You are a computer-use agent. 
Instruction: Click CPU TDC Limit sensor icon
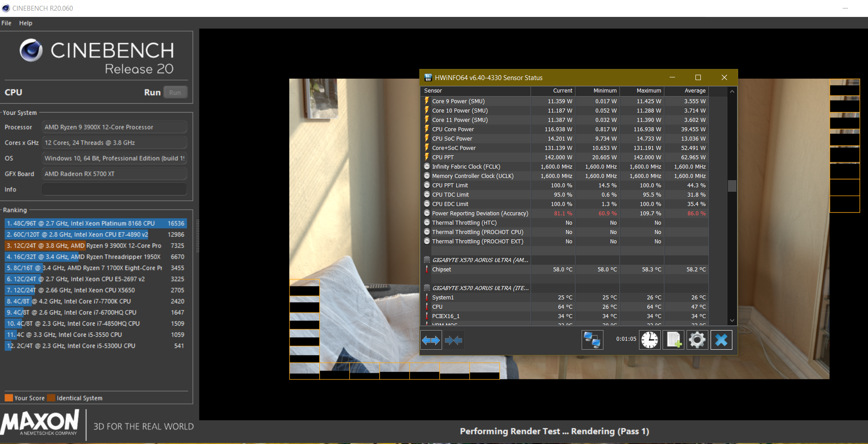click(x=427, y=194)
